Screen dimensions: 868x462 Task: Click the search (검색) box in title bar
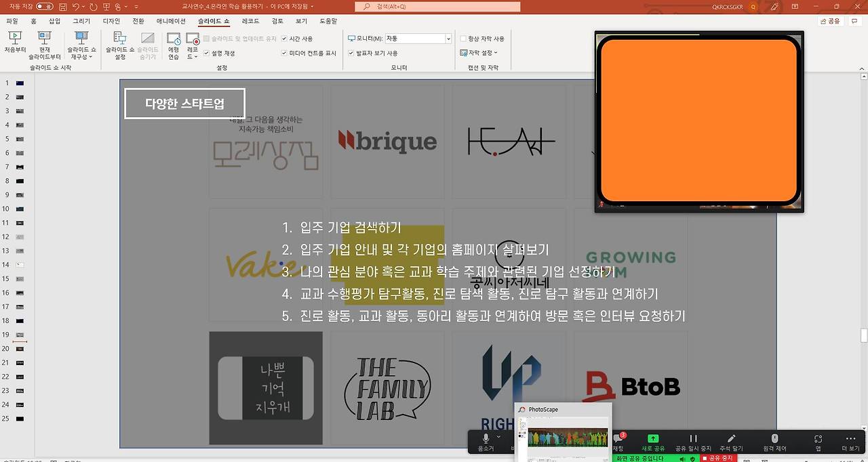point(437,6)
